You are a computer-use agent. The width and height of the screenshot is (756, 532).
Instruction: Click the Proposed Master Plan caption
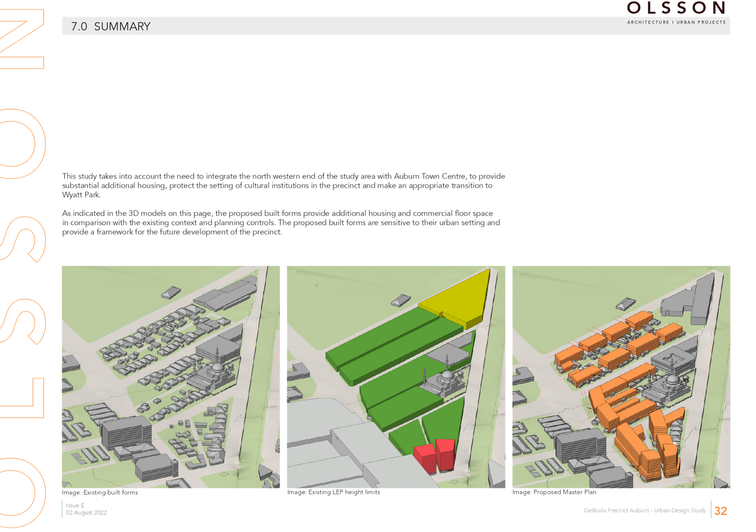coord(554,492)
